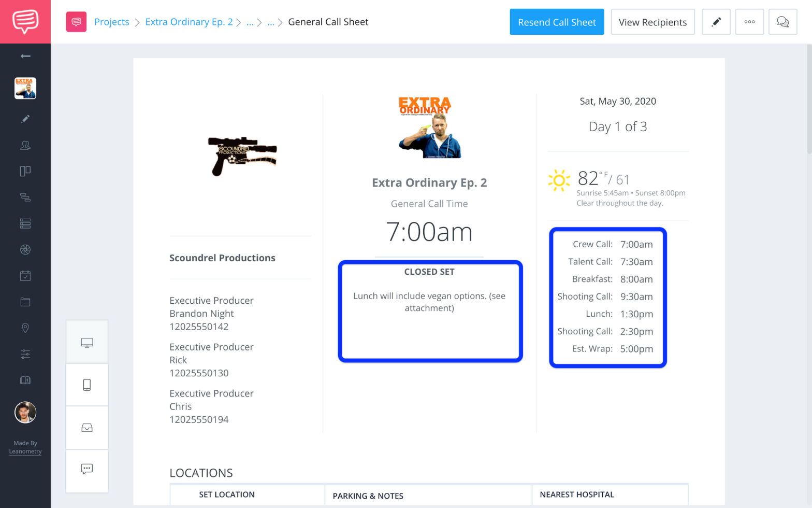Click the pencil edit button in header
This screenshot has width=812, height=508.
(716, 22)
